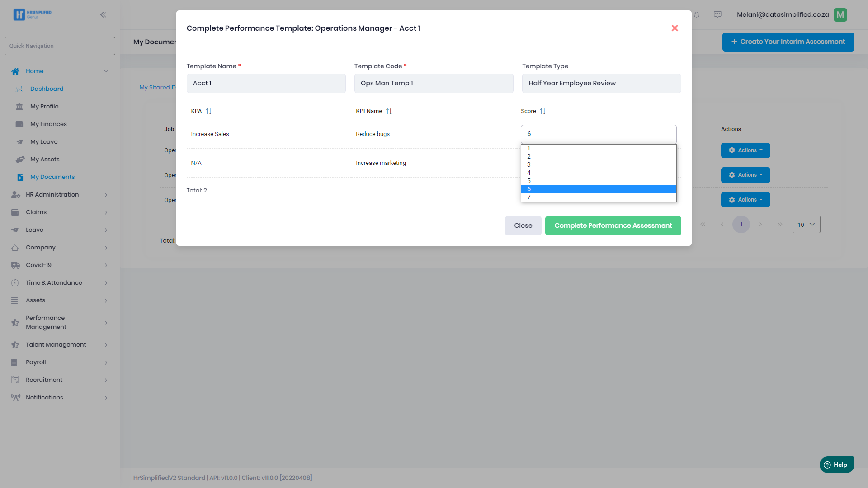This screenshot has height=488, width=868.
Task: Open My Documents in sidebar
Action: [52, 177]
